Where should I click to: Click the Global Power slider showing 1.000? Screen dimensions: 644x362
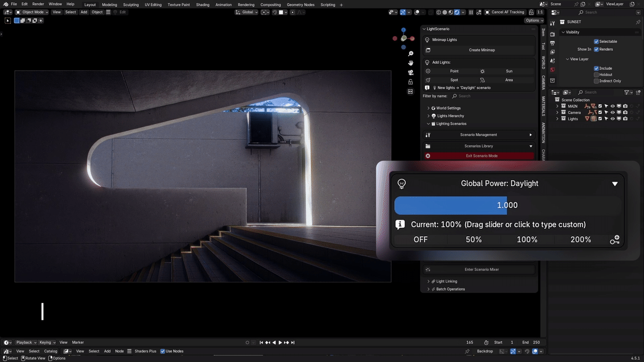click(x=507, y=205)
